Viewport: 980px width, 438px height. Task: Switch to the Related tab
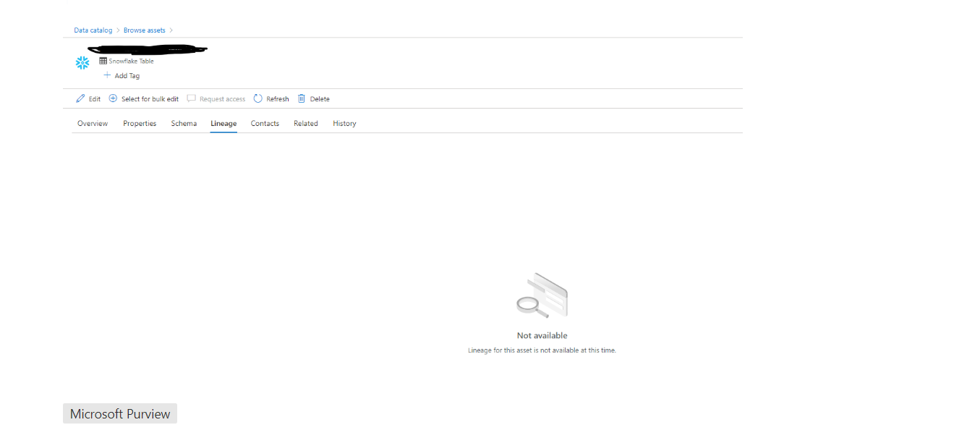(306, 124)
